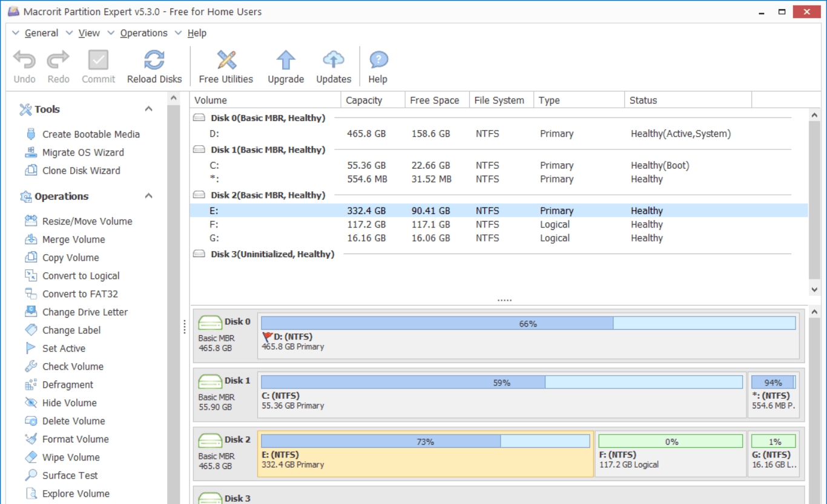Click the Undo icon in the toolbar
Screen dimensions: 827x504
23,61
